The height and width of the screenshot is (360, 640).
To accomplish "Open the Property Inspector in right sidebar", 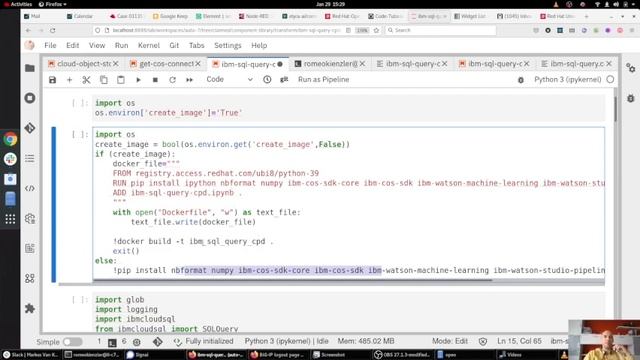I will [x=631, y=68].
